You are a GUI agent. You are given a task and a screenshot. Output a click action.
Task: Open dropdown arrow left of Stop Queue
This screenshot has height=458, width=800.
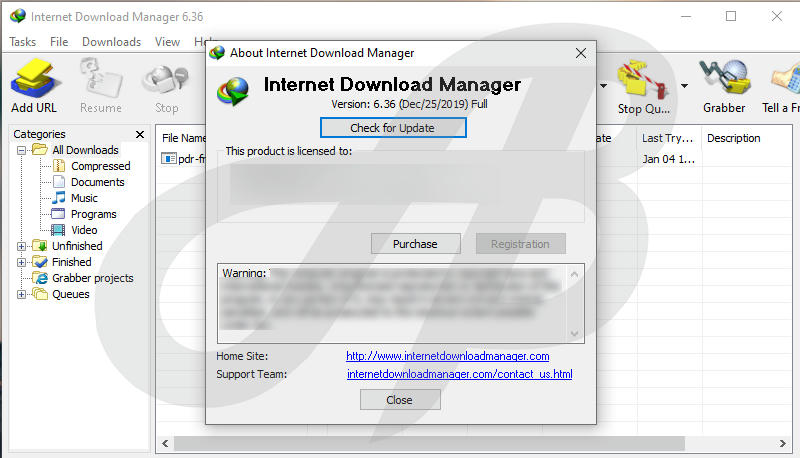(x=604, y=86)
